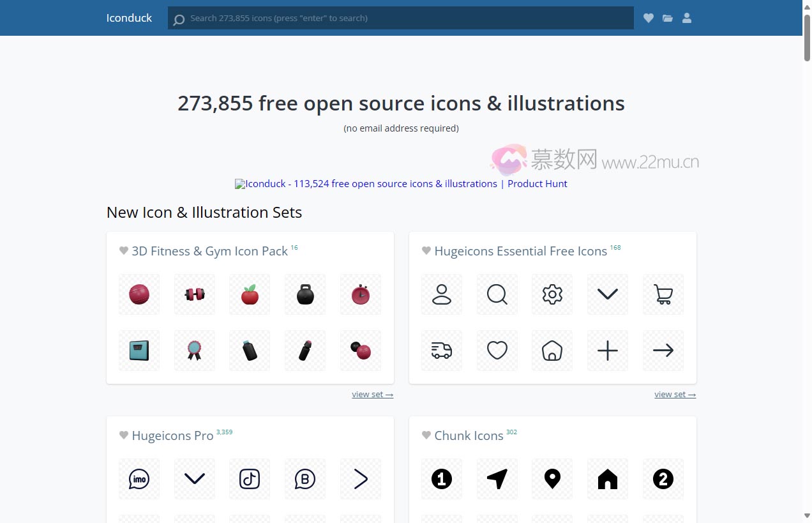Click the chevron down icon in Hugeicons Essential
812x523 pixels.
607,294
